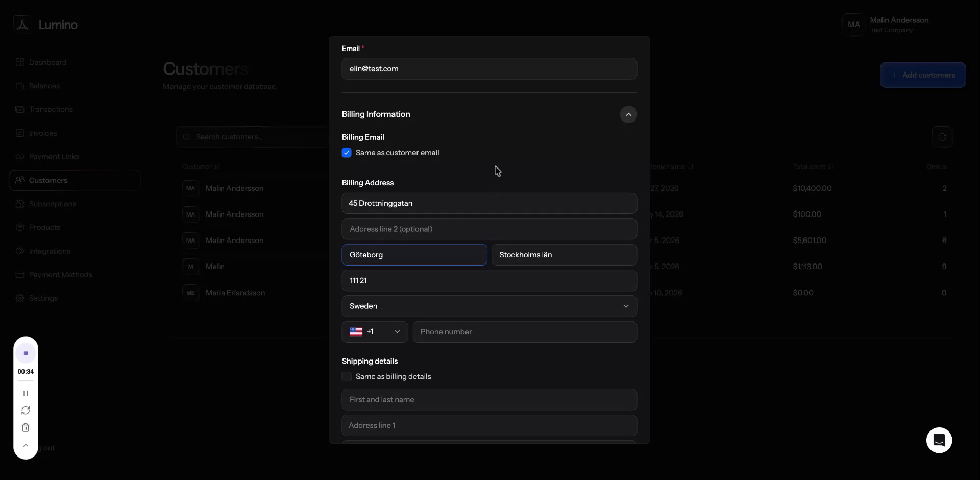Check Same as billing details

(347, 377)
